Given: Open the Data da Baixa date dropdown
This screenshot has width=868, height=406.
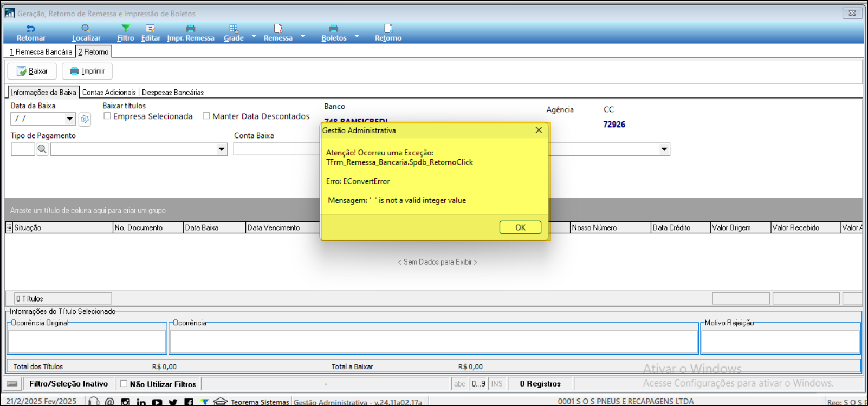Looking at the screenshot, I should click(x=69, y=119).
